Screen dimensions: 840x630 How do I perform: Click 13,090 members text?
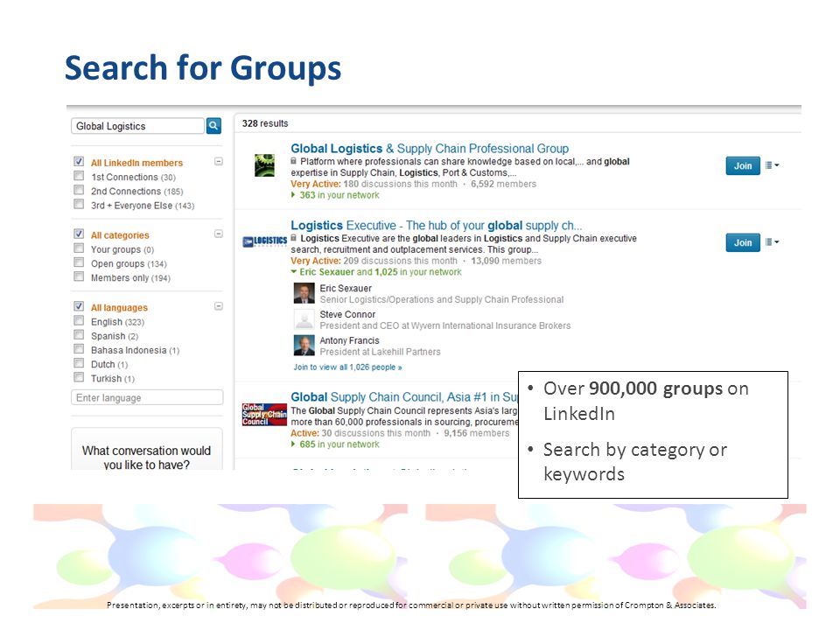[x=507, y=261]
